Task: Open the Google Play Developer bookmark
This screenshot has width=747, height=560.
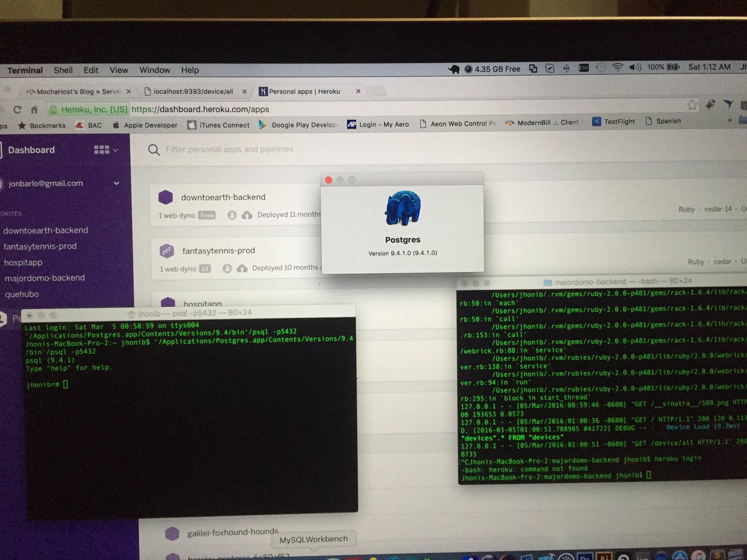Action: tap(298, 124)
